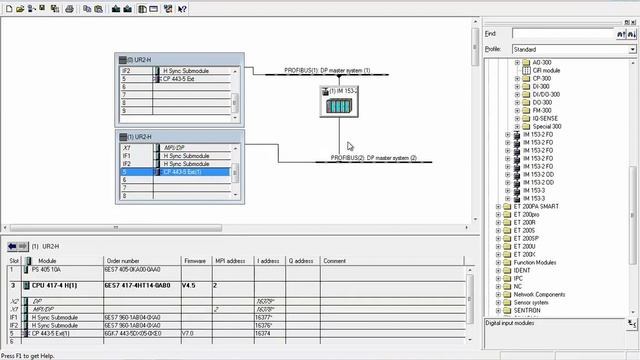The width and height of the screenshot is (640, 360).
Task: Select highlighted CP 443-5 Ext(1) in rack (1)
Action: (176, 172)
